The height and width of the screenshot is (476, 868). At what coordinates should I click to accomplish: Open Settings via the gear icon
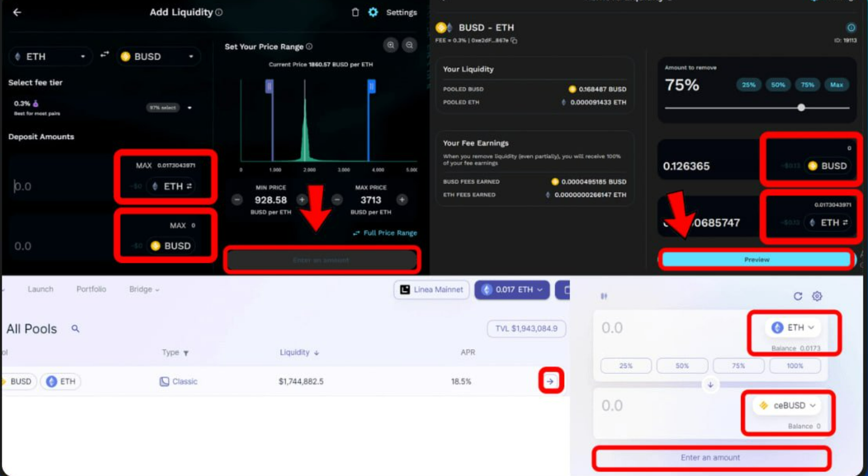[373, 12]
